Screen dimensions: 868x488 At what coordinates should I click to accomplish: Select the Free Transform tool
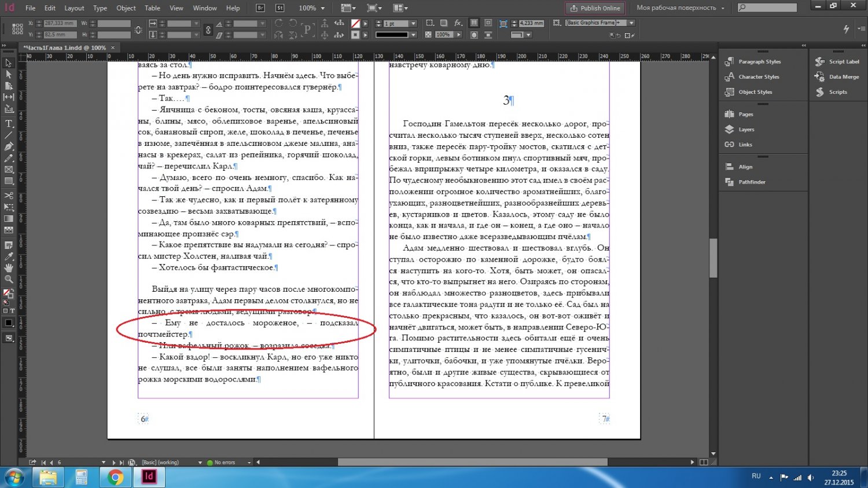(x=9, y=207)
